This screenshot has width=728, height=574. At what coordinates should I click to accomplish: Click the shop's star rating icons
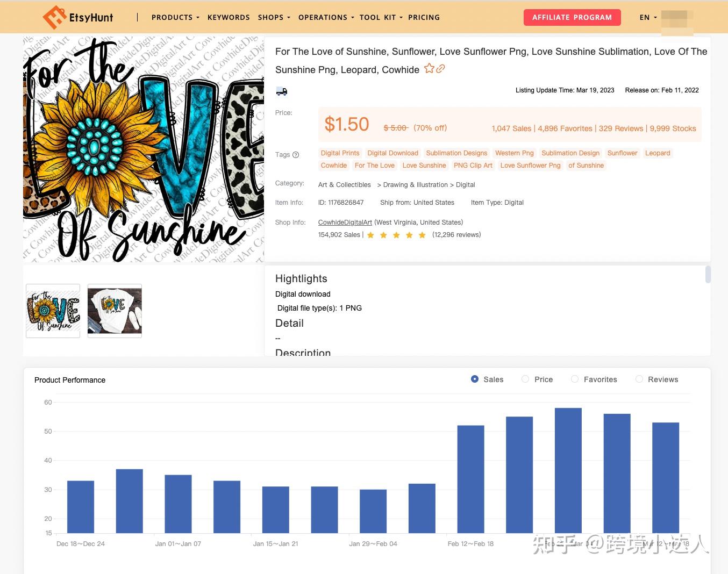point(396,235)
